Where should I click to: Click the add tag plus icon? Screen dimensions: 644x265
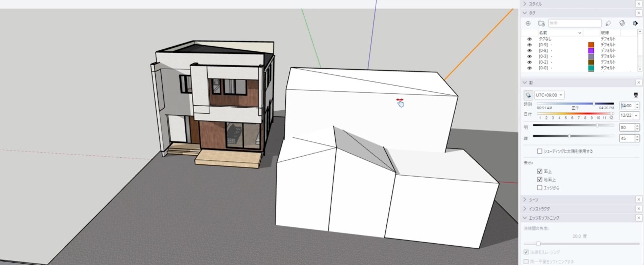pyautogui.click(x=528, y=23)
